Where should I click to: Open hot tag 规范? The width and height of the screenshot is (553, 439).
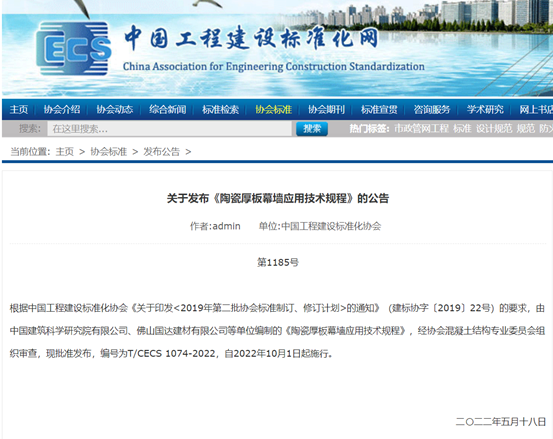[x=526, y=129]
